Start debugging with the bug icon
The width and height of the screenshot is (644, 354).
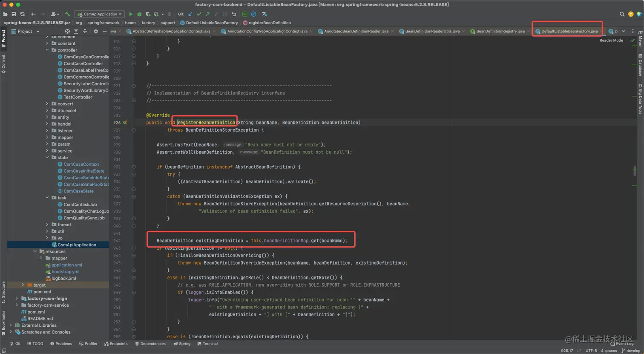[x=139, y=14]
